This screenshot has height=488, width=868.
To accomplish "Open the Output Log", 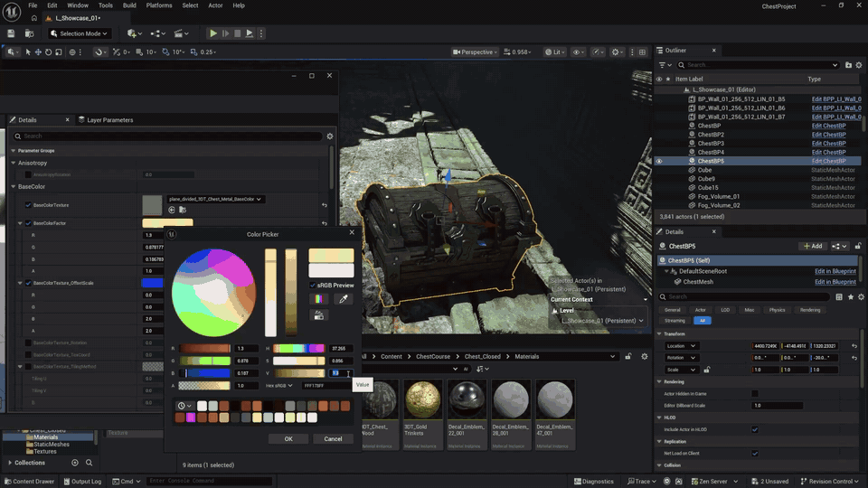I will pyautogui.click(x=82, y=482).
